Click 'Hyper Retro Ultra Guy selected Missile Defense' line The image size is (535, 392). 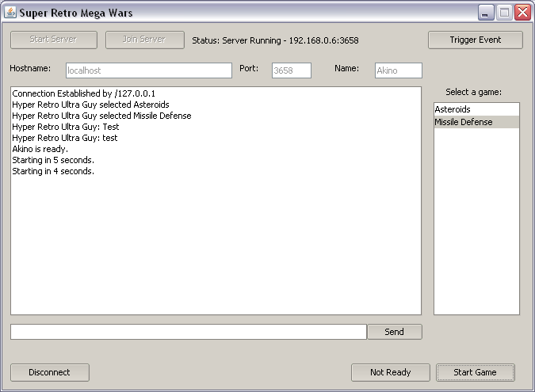(x=101, y=116)
